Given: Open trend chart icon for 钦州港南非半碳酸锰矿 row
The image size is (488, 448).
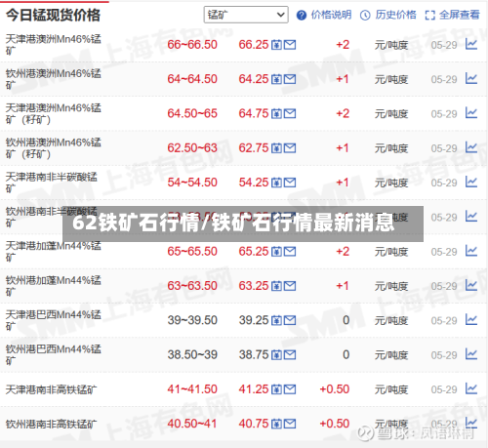Looking at the screenshot, I should click(471, 217).
